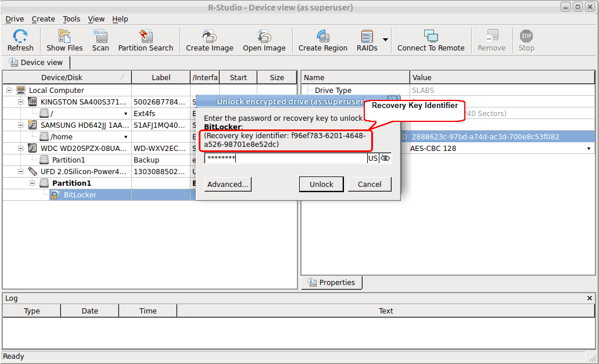Click the Size column header
Viewport: 599px width, 364px height.
pyautogui.click(x=277, y=77)
